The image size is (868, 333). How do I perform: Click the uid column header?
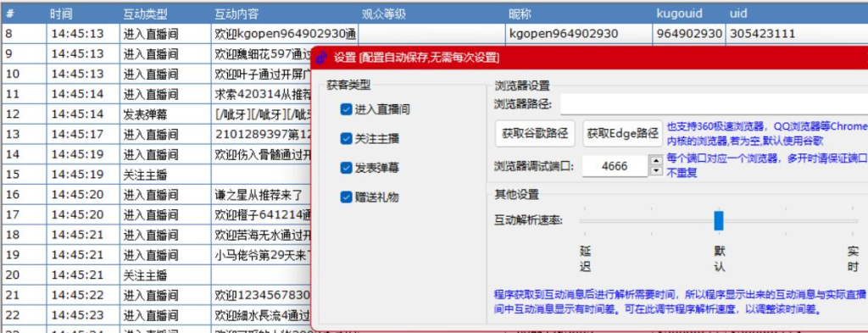pos(797,14)
